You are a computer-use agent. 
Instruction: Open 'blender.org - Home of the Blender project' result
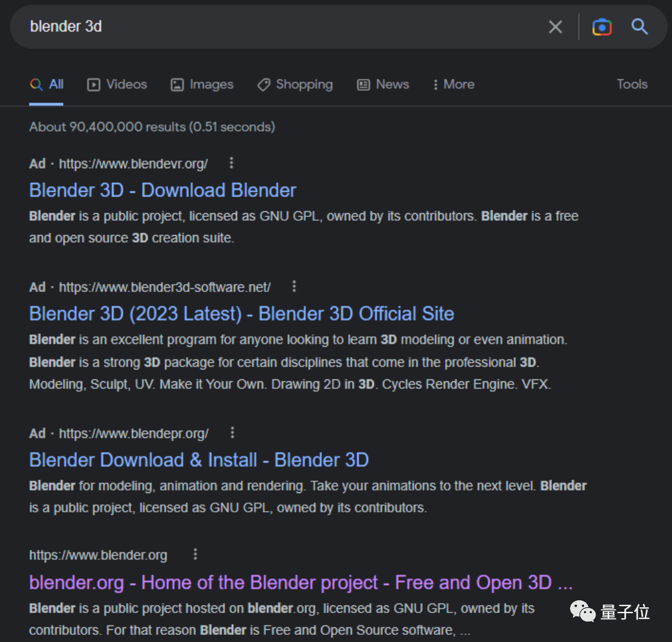click(301, 583)
